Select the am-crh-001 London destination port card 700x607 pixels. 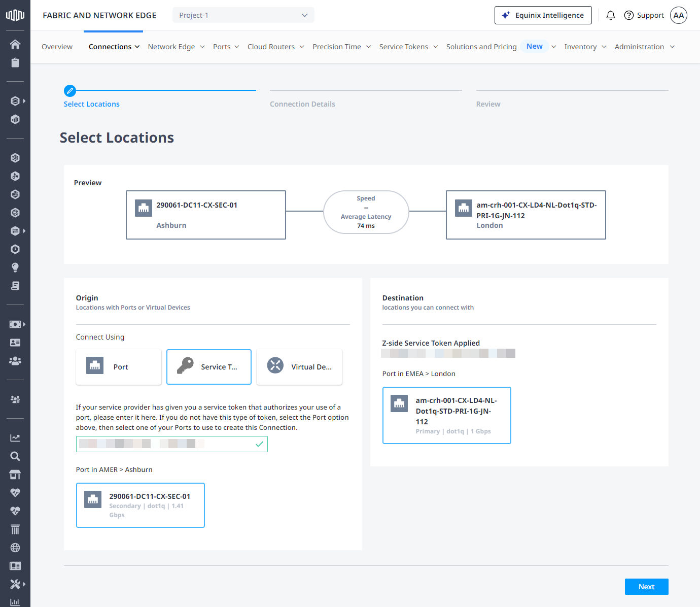point(447,416)
